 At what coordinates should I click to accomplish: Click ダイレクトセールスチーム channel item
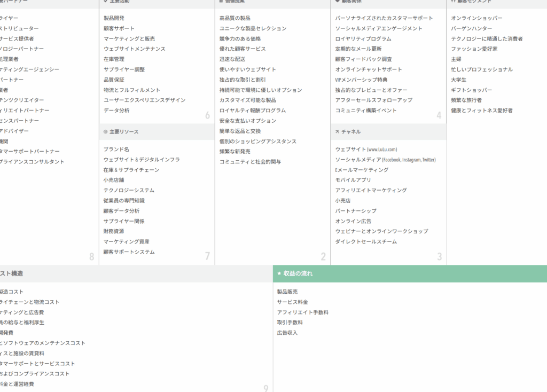point(366,242)
